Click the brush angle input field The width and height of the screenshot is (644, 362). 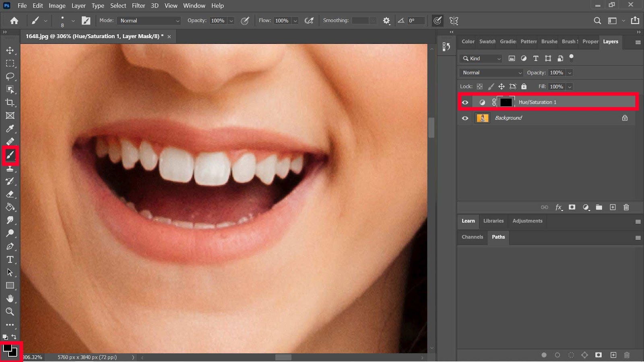click(416, 21)
